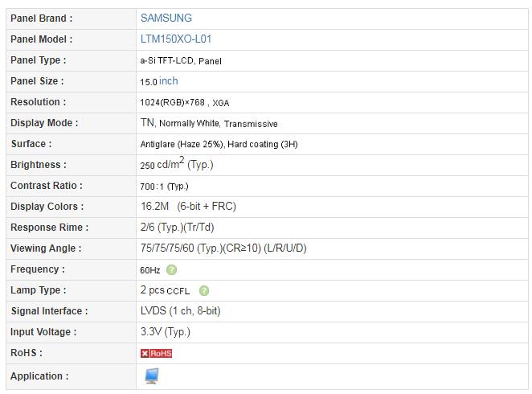
Task: Click the Resolution label
Action: click(x=39, y=102)
